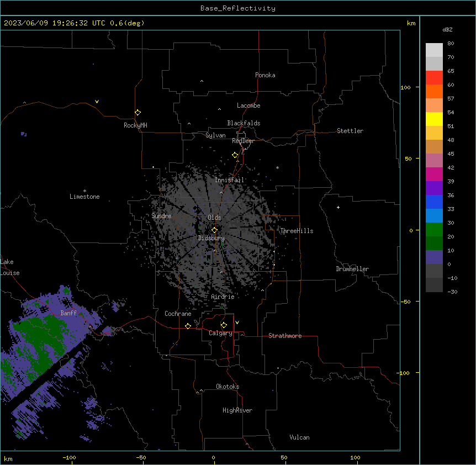Click the 100 km tick on right axis
The width and height of the screenshot is (476, 465).
405,87
